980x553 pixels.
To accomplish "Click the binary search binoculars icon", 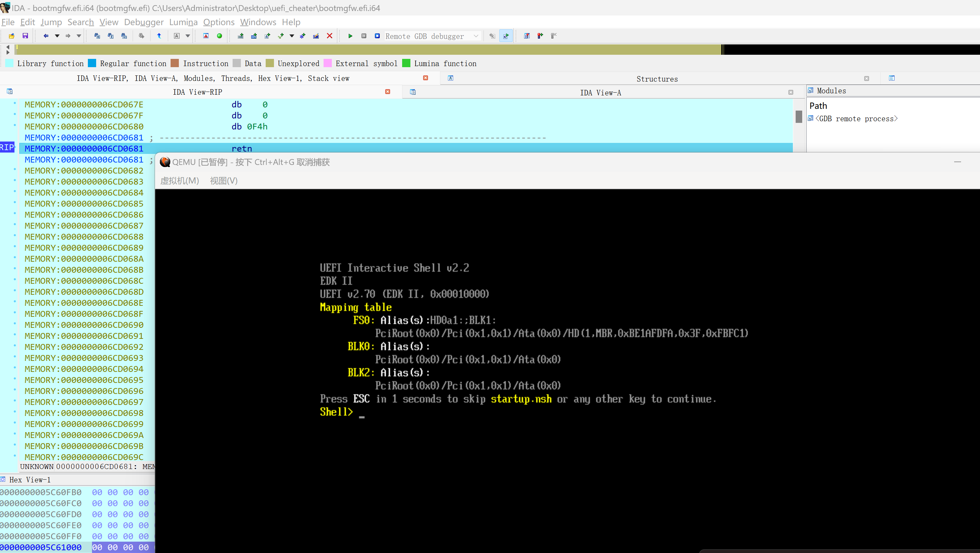I will coord(124,36).
